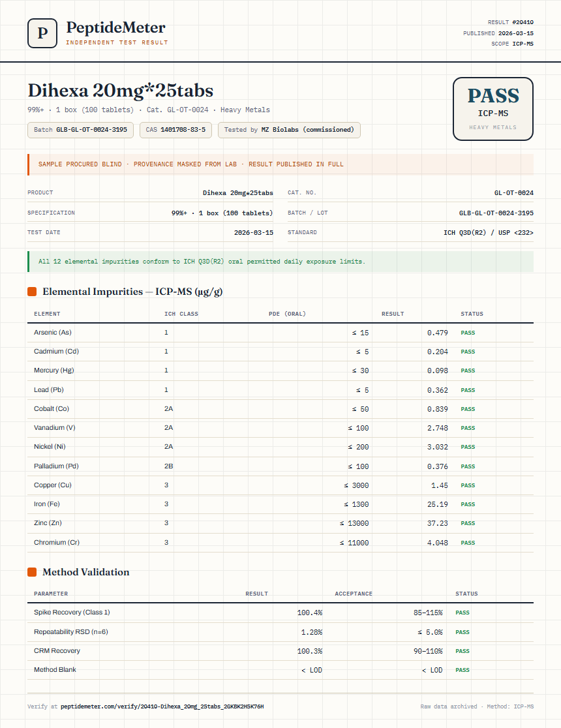Click the Sample Procured Blind banner
The image size is (561, 728).
pos(280,164)
